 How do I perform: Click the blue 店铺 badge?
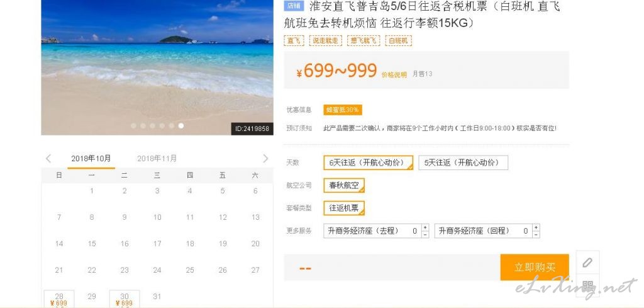(294, 6)
